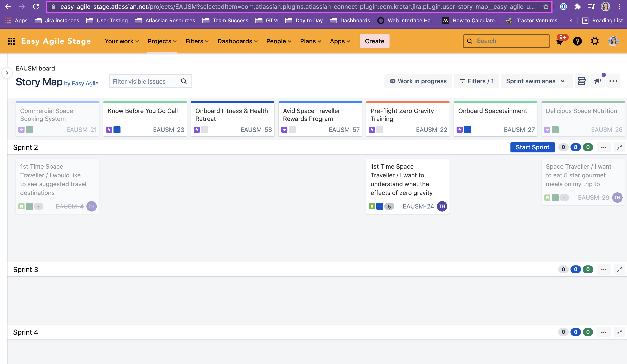
Task: Toggle the Work in progress view
Action: 418,81
